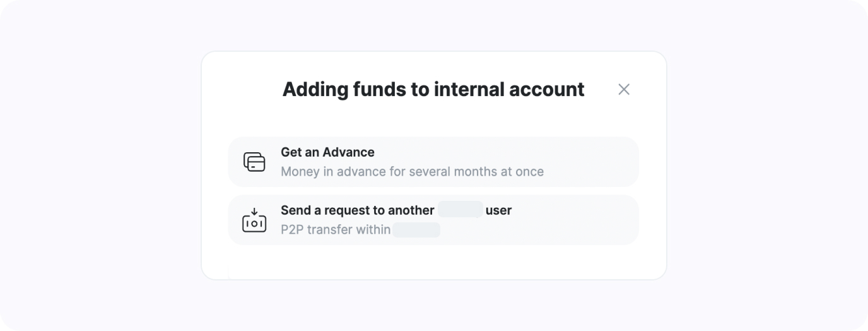The width and height of the screenshot is (868, 331).
Task: Click the 'Send a request to another' title
Action: pos(358,210)
